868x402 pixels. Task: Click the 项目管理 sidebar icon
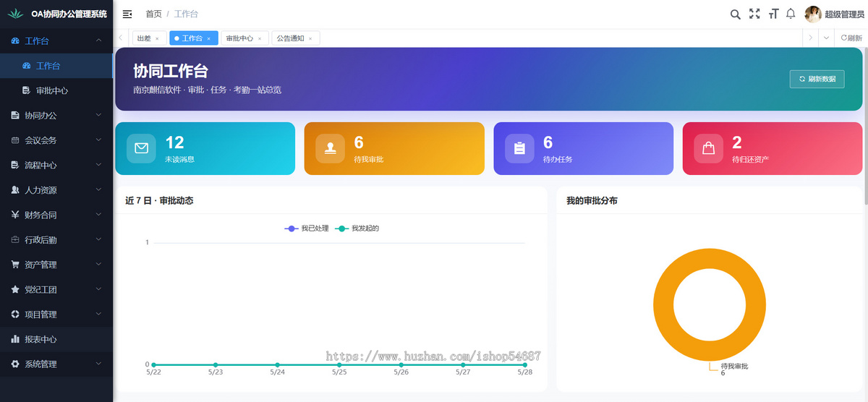click(x=15, y=315)
